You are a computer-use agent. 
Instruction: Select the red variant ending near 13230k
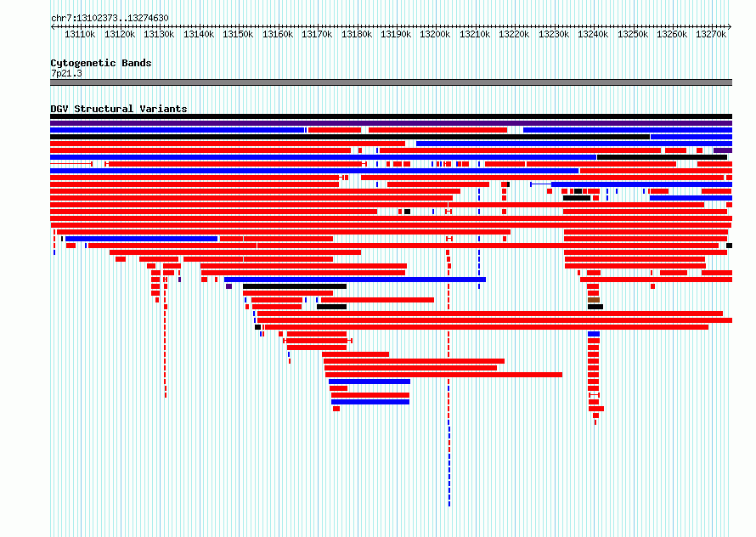(443, 375)
